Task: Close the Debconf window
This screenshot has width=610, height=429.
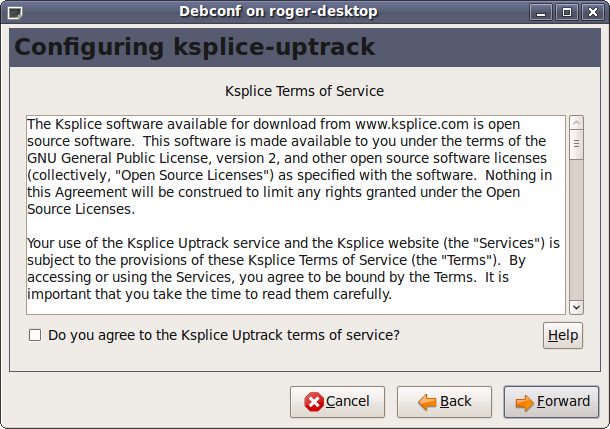Action: click(590, 12)
